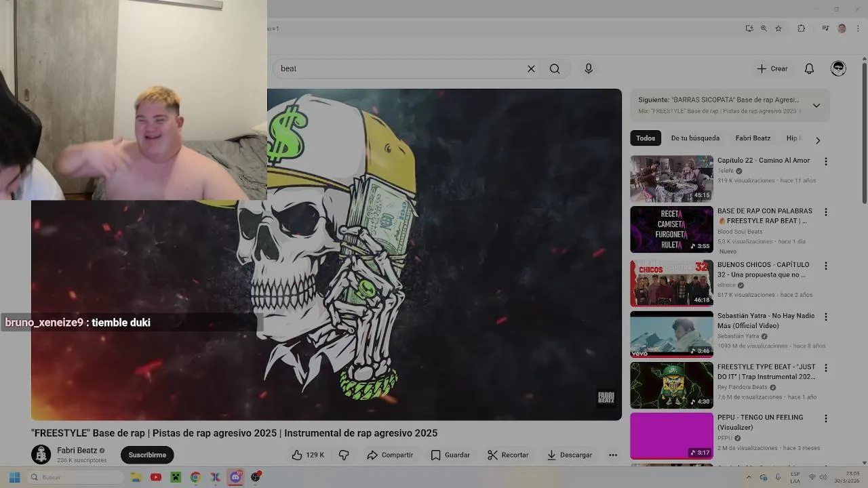Viewport: 868px width, 488px height.
Task: Open media controls icon in browser toolbar
Action: tap(825, 28)
